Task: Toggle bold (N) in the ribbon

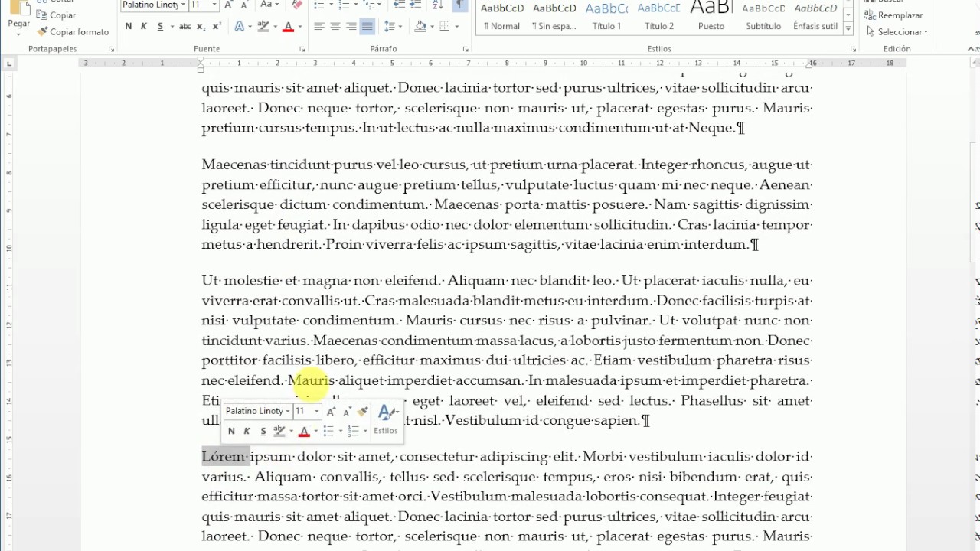Action: click(x=128, y=27)
